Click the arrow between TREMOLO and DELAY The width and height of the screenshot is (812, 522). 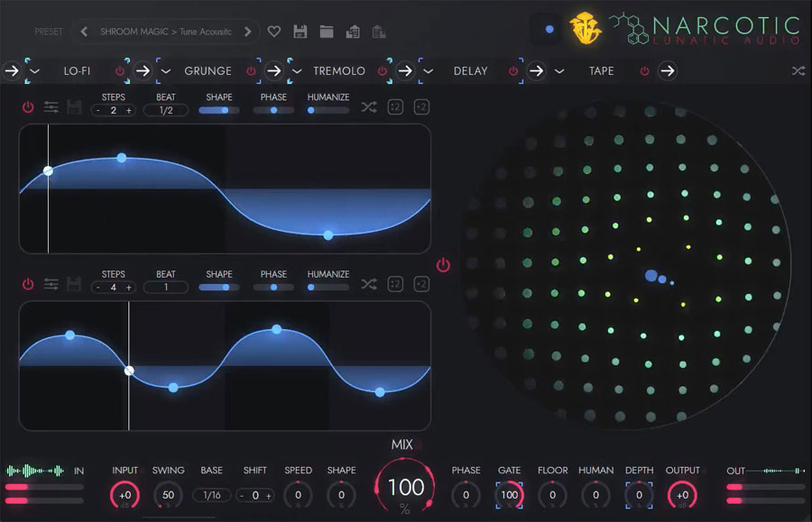coord(405,71)
